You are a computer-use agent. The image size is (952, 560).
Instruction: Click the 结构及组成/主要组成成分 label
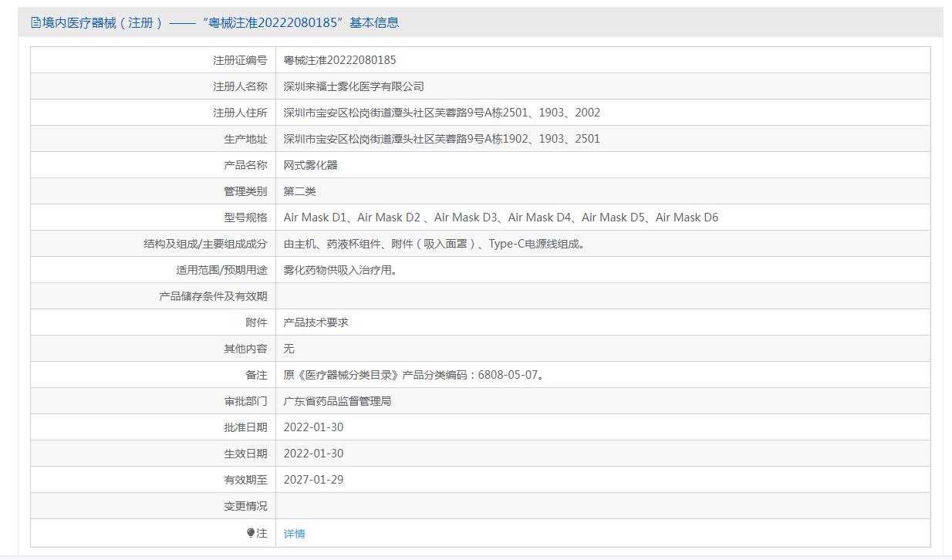click(205, 244)
